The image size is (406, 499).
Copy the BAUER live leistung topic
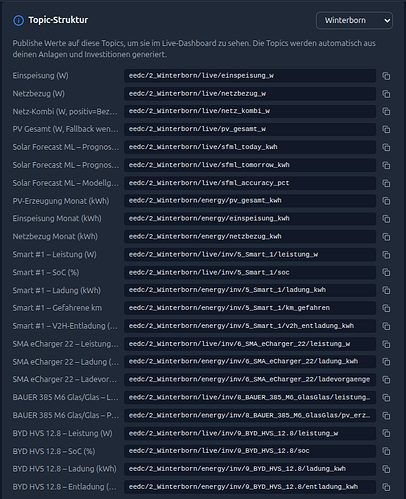386,398
